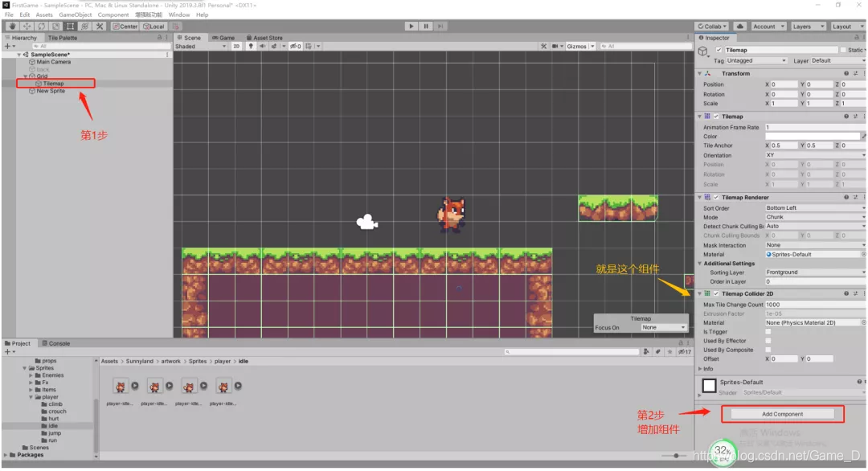Viewport: 868px width, 471px height.
Task: Toggle scene lighting bulb icon
Action: point(251,46)
